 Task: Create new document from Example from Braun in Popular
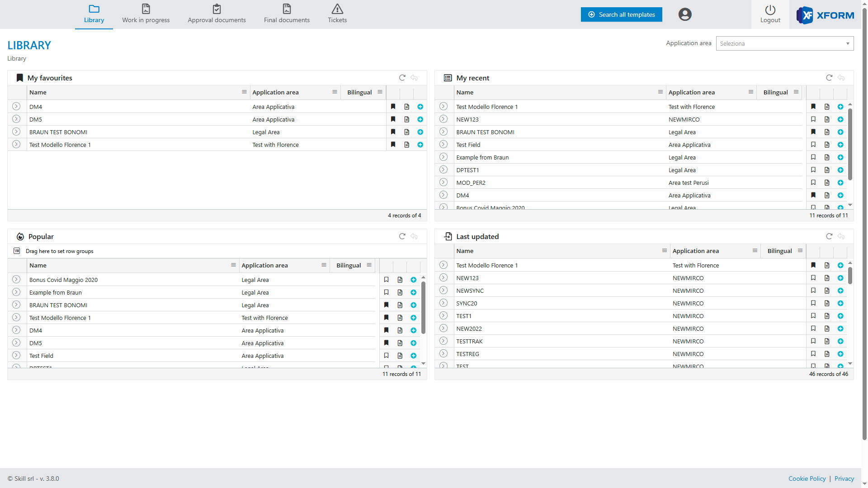[x=414, y=292]
